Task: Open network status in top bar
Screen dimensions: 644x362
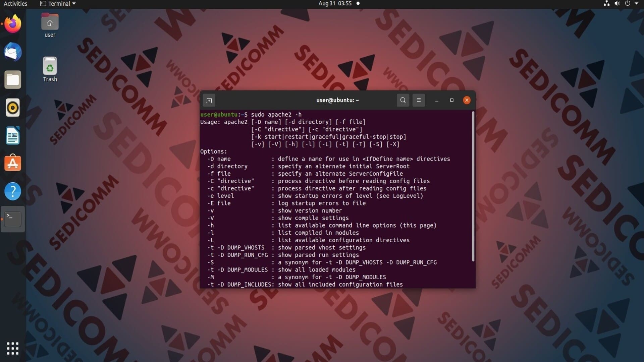Action: 606,3
